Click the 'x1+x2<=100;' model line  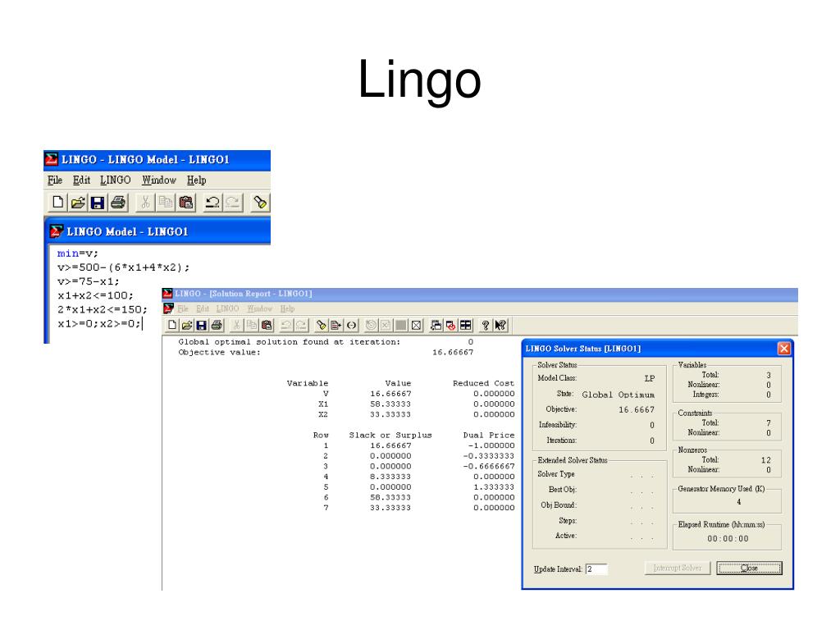point(95,295)
